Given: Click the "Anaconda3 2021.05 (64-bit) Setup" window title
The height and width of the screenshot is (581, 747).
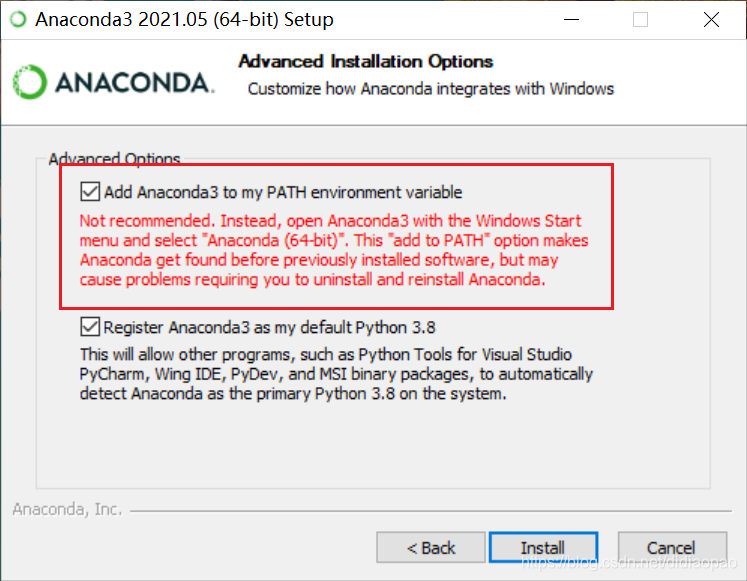Looking at the screenshot, I should (184, 19).
